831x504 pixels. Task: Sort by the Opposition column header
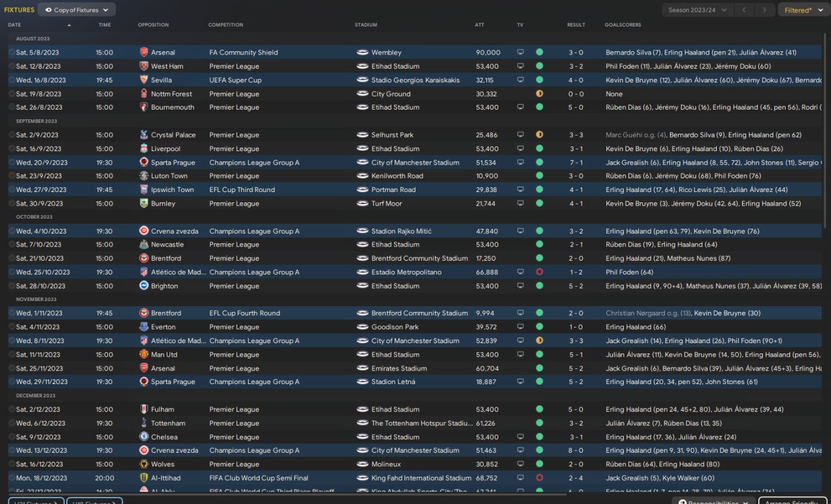point(153,25)
